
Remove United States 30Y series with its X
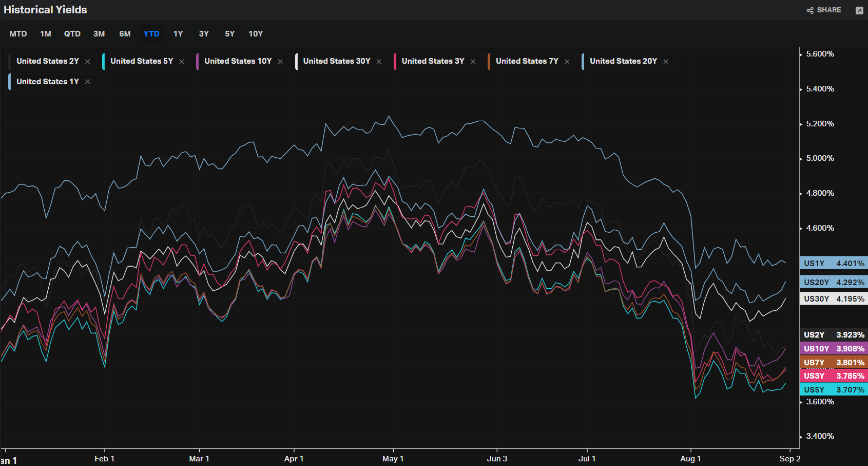pos(379,62)
